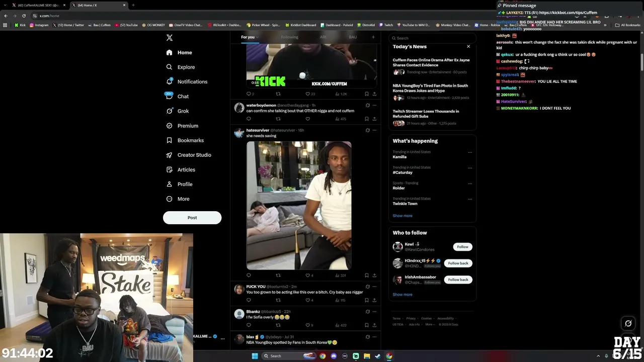Viewport: 644px width, 362px height.
Task: Open more menu on waterboydemon's post
Action: click(374, 106)
